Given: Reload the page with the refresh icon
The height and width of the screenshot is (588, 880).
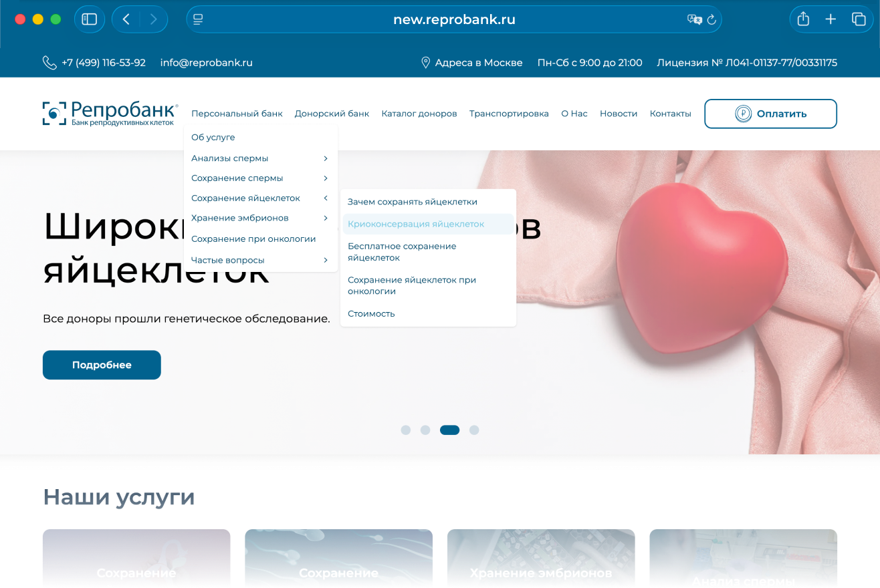Looking at the screenshot, I should 711,19.
